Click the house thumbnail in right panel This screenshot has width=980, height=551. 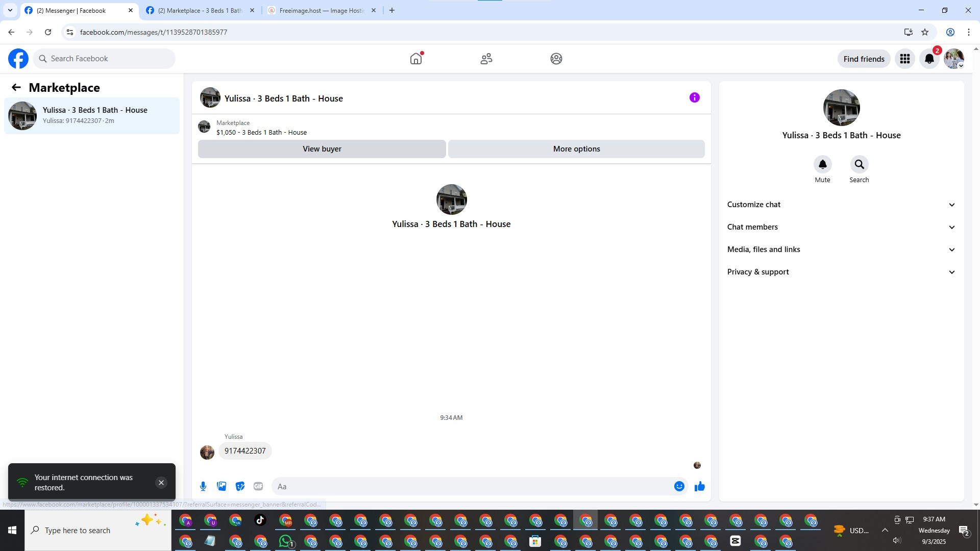(842, 108)
